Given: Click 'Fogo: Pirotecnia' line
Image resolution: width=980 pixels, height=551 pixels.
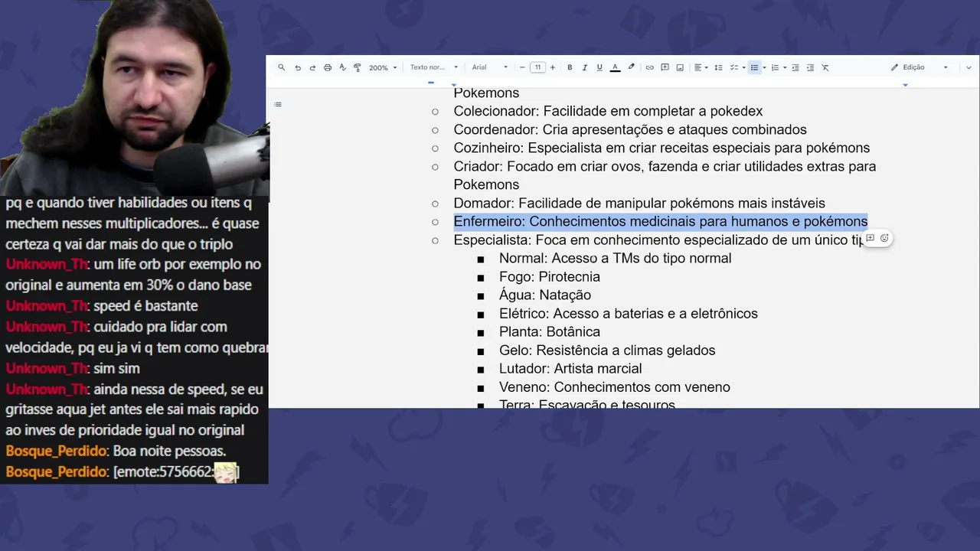Looking at the screenshot, I should coord(550,276).
